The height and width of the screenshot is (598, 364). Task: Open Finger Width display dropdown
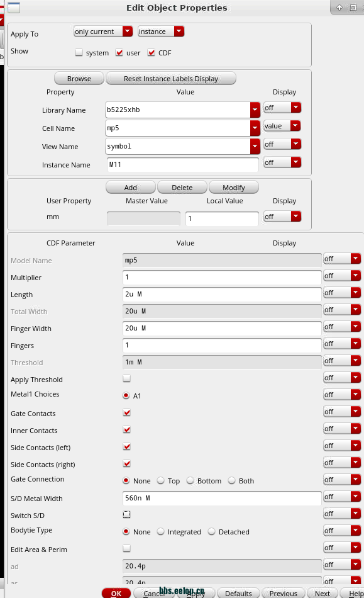pyautogui.click(x=342, y=327)
